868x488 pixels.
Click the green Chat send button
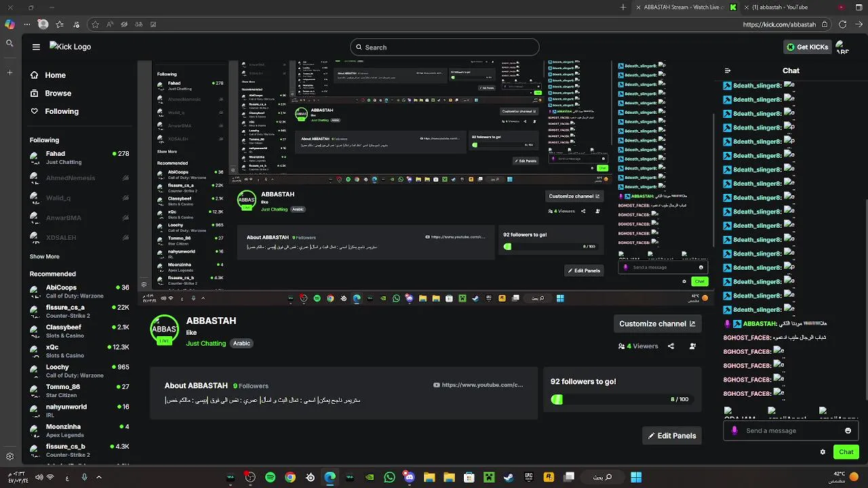pyautogui.click(x=846, y=452)
